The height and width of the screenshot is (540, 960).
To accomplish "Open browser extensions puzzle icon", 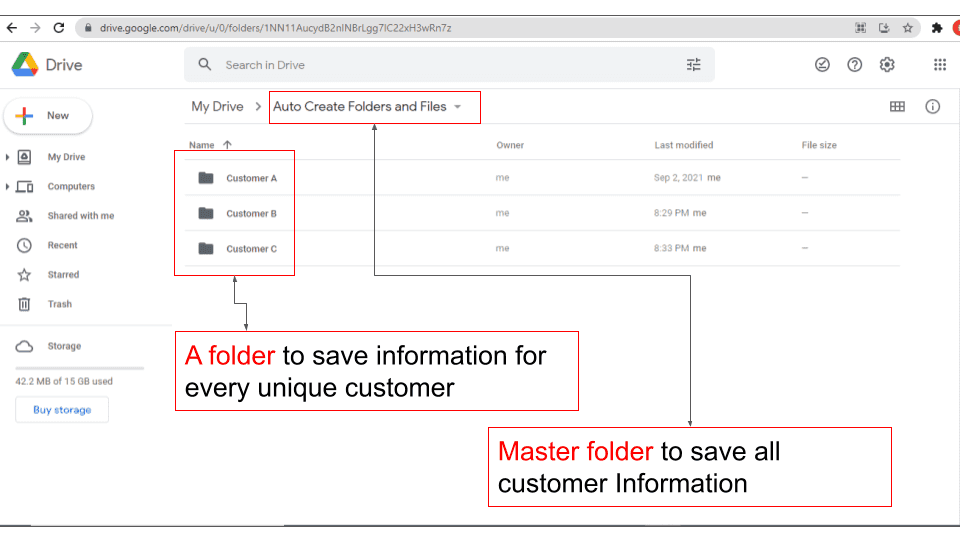I will pyautogui.click(x=937, y=28).
